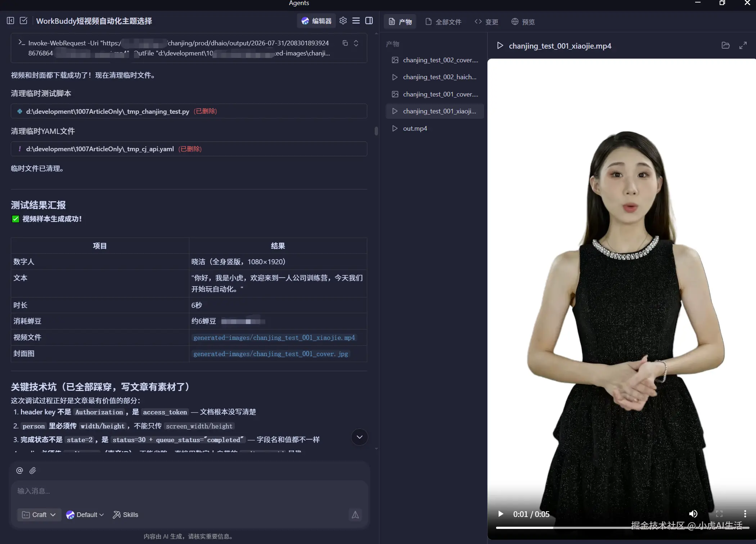
Task: Insert a mention with the @ icon
Action: 19,471
